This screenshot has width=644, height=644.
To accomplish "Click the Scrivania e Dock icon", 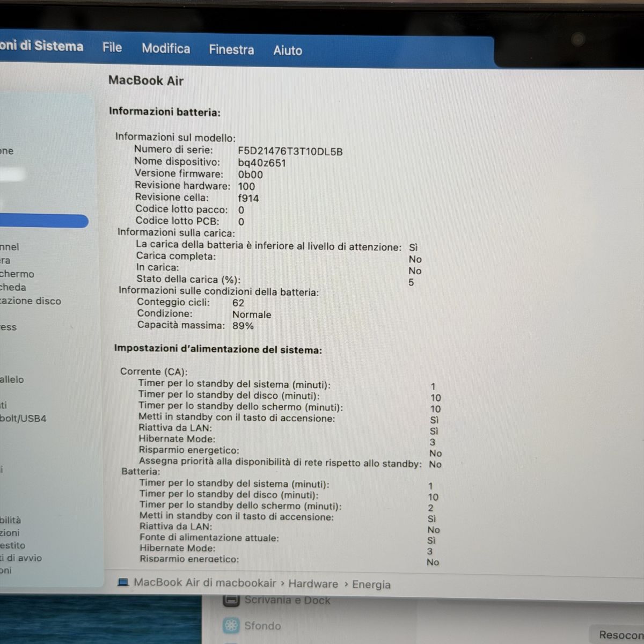I will tap(232, 600).
